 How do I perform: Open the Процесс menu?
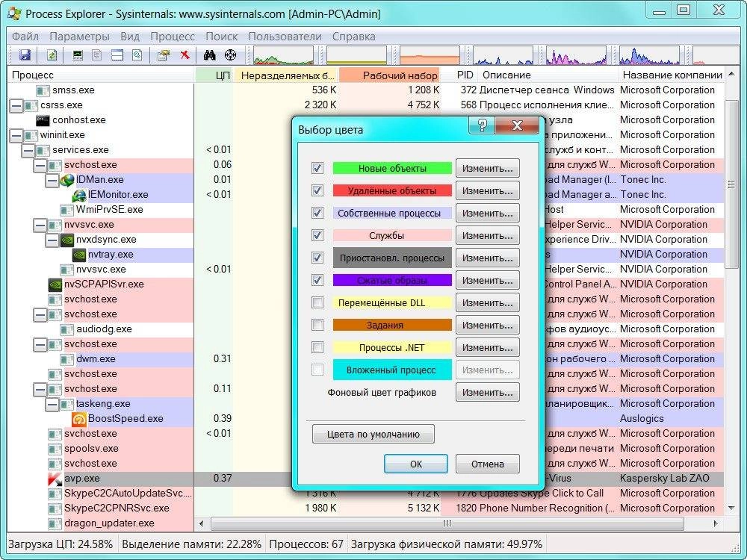click(x=173, y=37)
